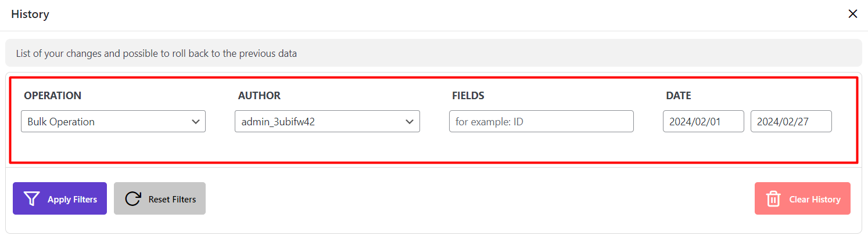Focus the Fields text input
Screen dimensions: 868x239
tap(541, 122)
